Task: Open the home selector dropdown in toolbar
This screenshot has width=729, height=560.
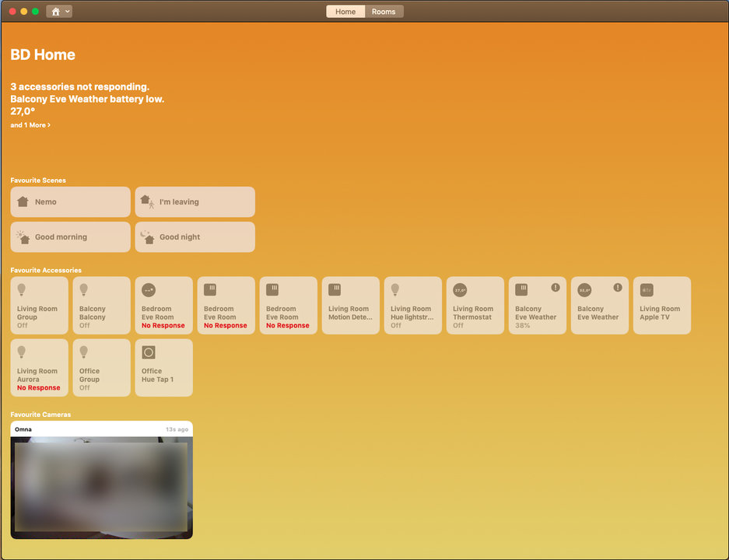Action: tap(59, 11)
